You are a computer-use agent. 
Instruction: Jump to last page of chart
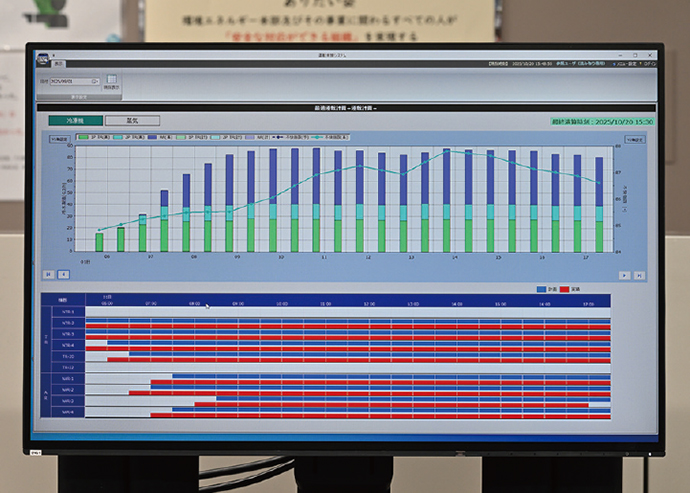pyautogui.click(x=639, y=274)
